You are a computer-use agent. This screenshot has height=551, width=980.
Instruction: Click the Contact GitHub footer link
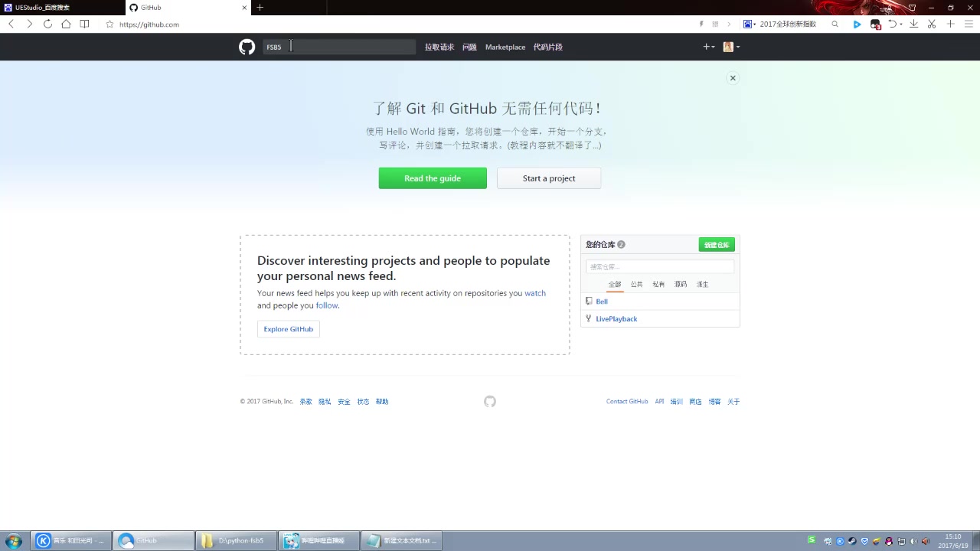[x=627, y=402]
